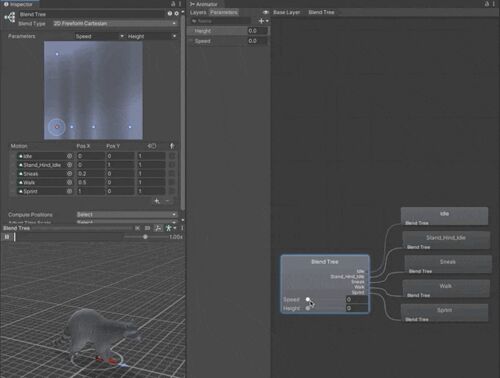The width and height of the screenshot is (500, 378).
Task: Click the Height slider handle in Blend Tree node
Action: (x=308, y=308)
